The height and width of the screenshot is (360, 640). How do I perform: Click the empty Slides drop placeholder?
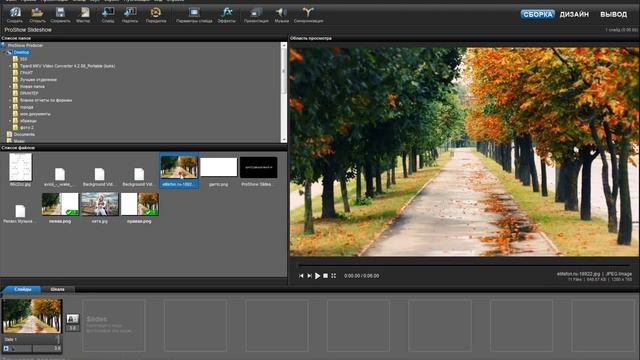coord(114,325)
